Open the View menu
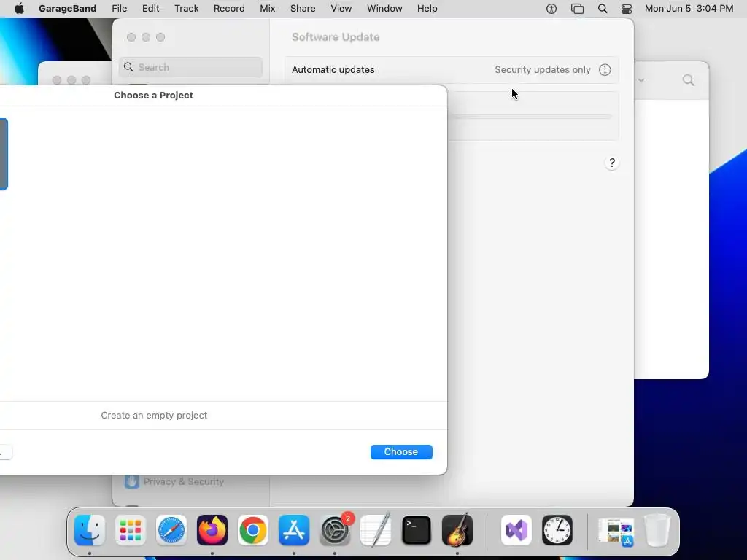 341,8
